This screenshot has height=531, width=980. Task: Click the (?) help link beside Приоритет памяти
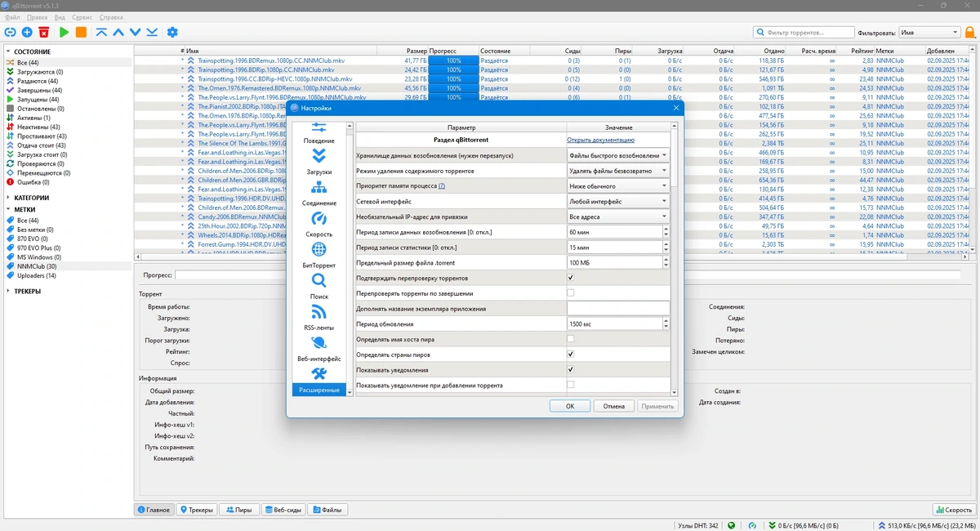coord(442,186)
